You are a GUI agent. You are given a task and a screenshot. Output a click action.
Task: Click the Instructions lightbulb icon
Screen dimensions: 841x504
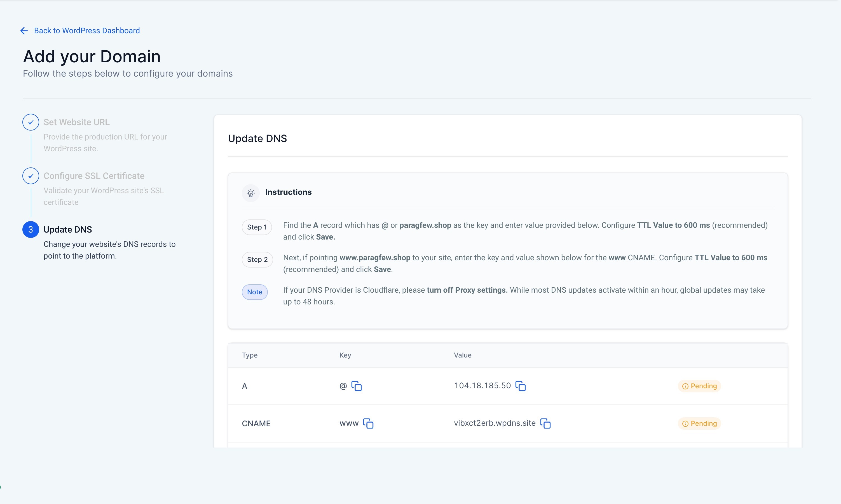[250, 193]
